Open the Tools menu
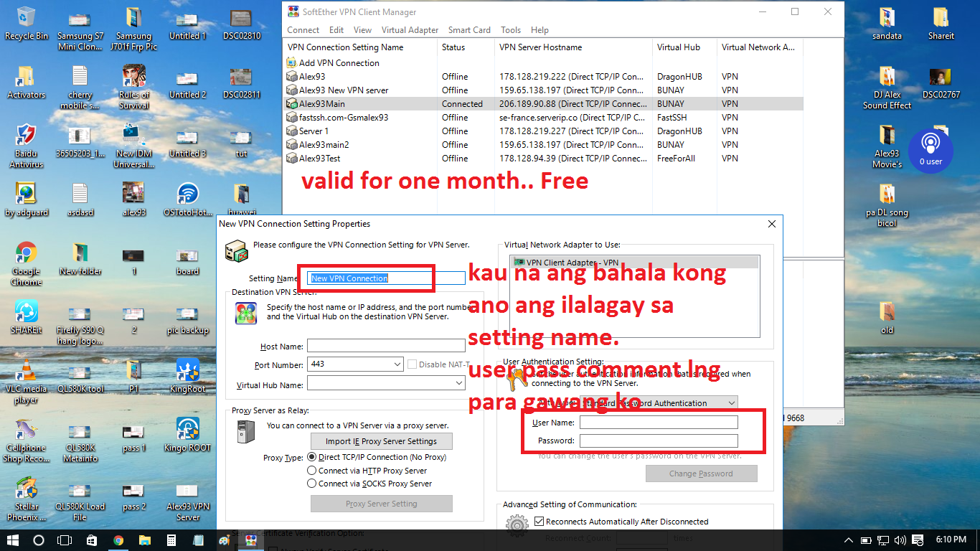 point(511,30)
